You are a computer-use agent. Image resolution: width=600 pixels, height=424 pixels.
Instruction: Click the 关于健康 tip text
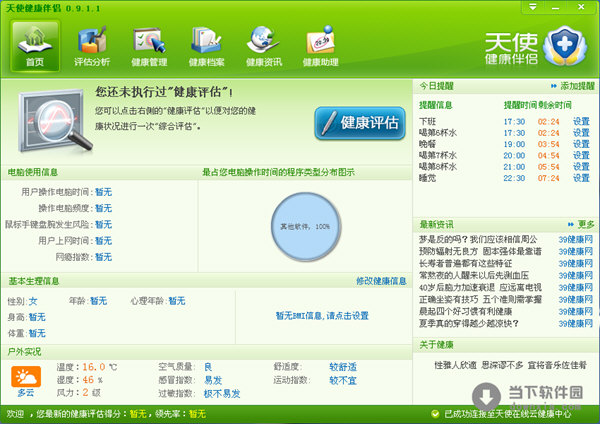pyautogui.click(x=510, y=365)
